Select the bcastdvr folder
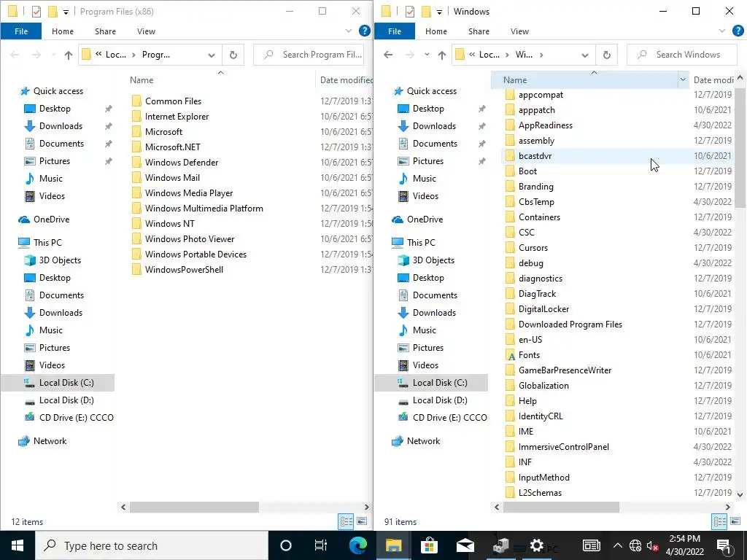747x560 pixels. [x=535, y=156]
